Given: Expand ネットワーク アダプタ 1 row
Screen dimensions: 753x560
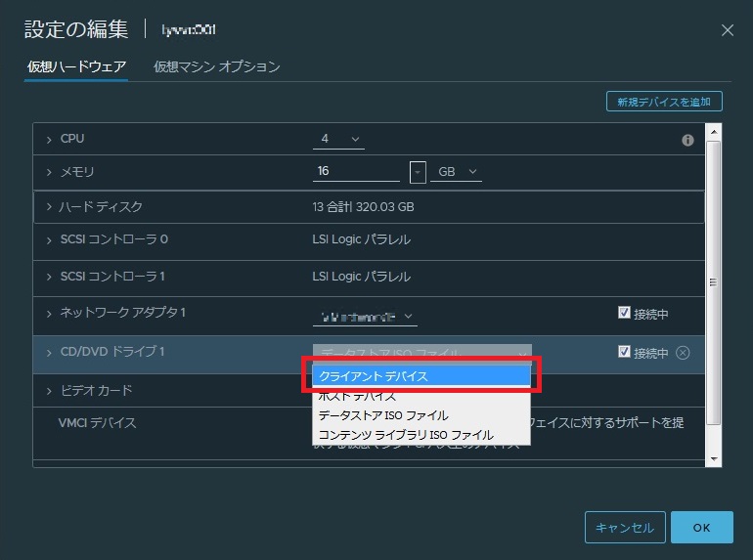Looking at the screenshot, I should [x=49, y=314].
